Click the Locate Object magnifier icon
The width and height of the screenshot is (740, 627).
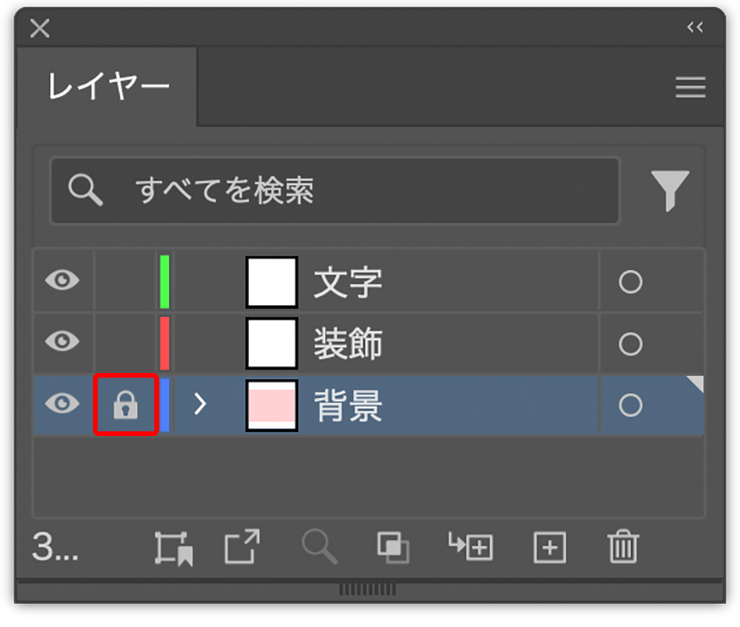(x=319, y=548)
